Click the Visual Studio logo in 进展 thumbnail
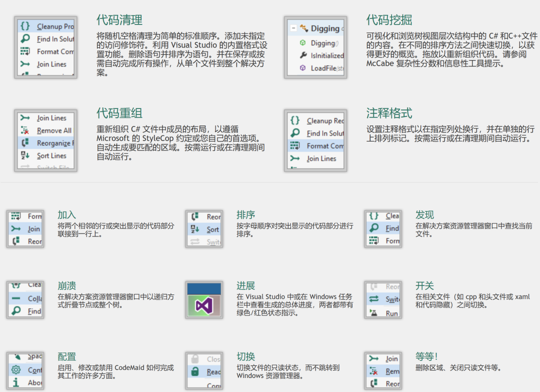The height and width of the screenshot is (392, 540). pos(204,305)
